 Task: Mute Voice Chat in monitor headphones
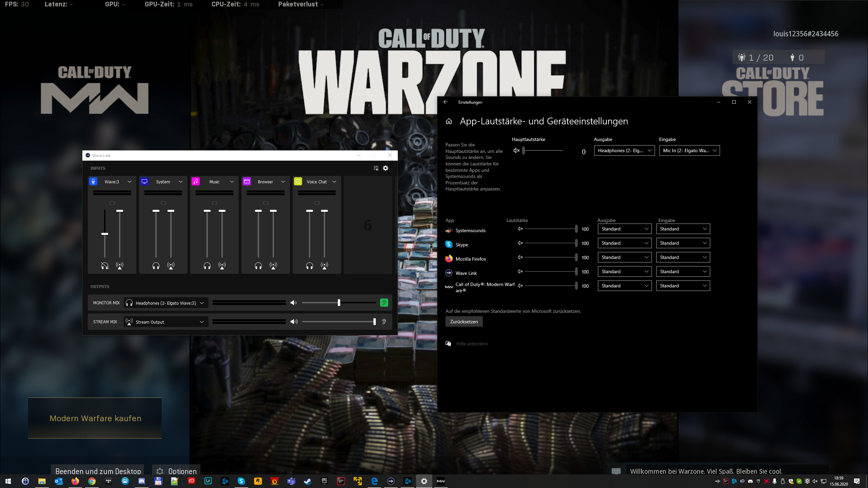(x=310, y=266)
